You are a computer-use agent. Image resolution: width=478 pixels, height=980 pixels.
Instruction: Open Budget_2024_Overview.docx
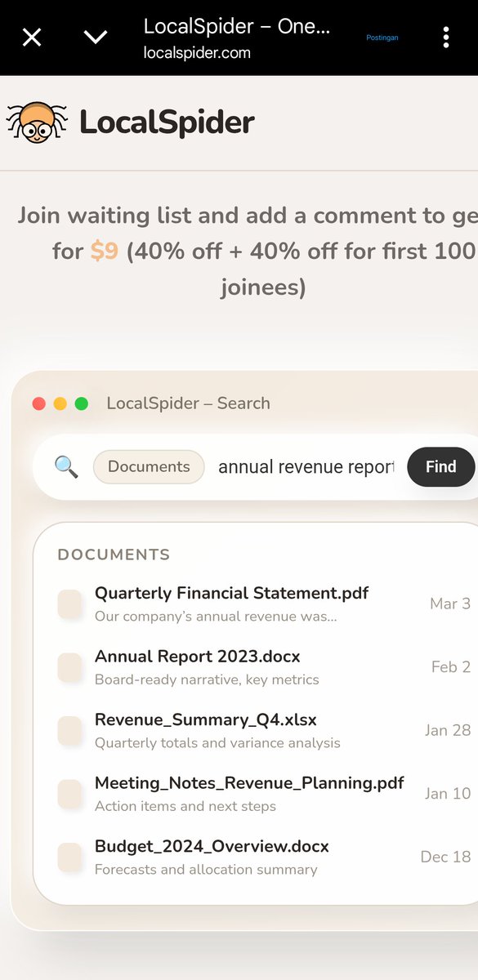click(212, 847)
